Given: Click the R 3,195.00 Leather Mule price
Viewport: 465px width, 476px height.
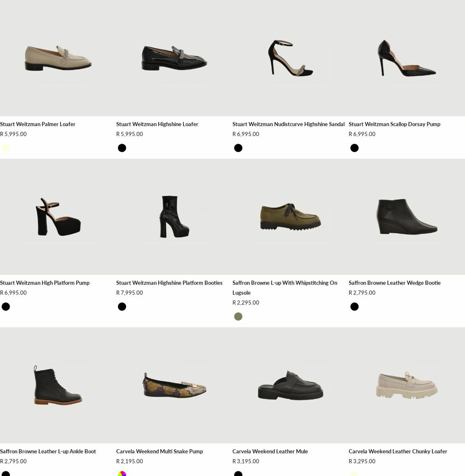Looking at the screenshot, I should coord(246,461).
